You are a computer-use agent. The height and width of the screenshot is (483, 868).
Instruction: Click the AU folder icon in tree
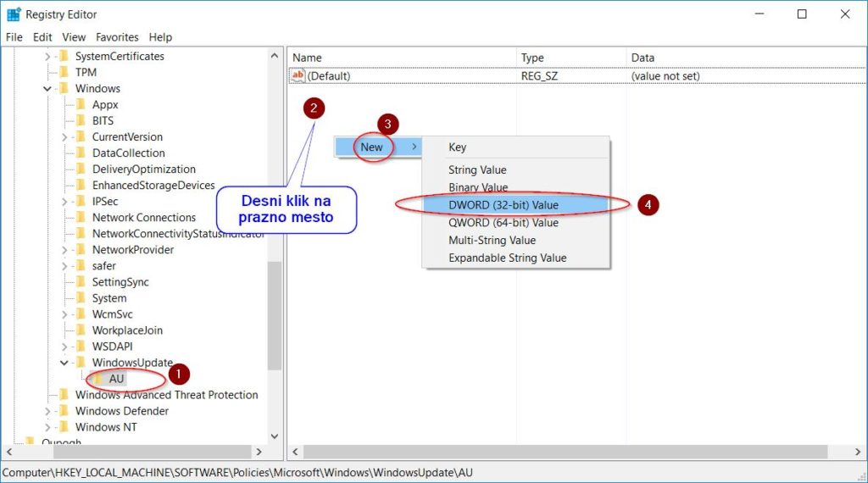98,379
